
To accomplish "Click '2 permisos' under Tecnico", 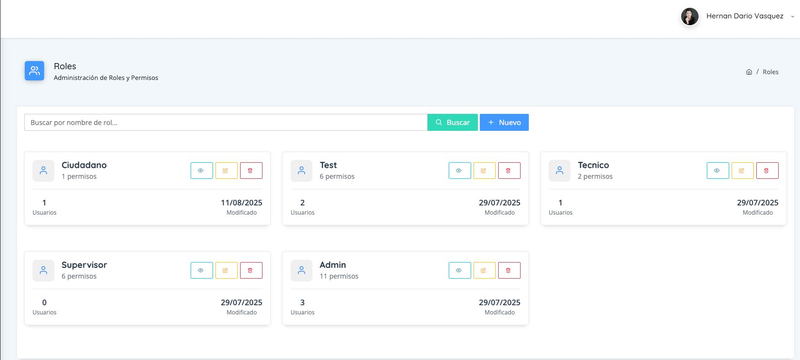I will (595, 176).
